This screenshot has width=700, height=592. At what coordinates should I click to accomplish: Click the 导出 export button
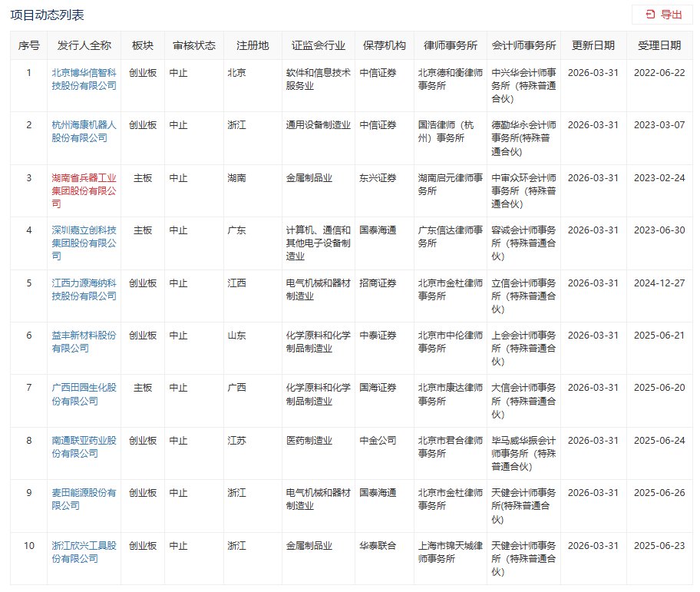point(662,15)
